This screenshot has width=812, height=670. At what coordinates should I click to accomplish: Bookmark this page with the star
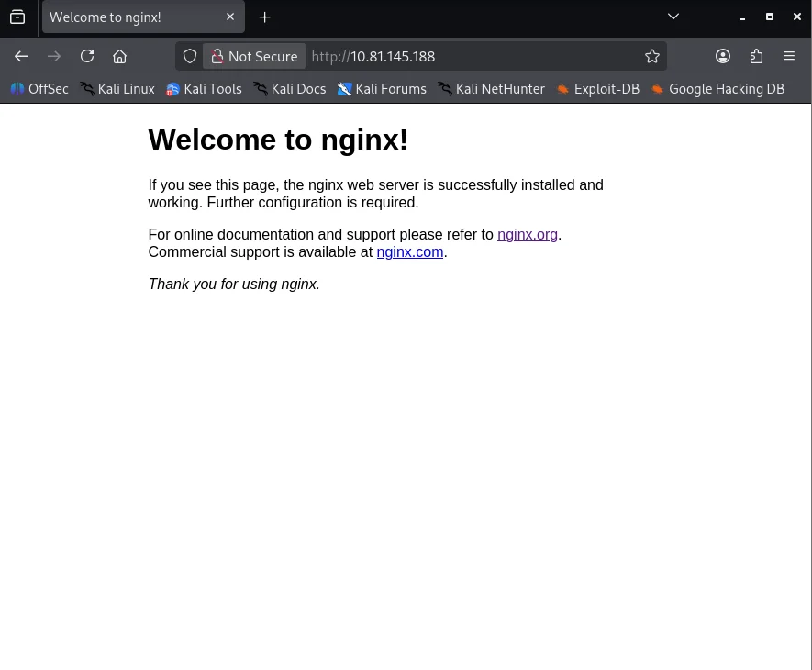point(652,56)
